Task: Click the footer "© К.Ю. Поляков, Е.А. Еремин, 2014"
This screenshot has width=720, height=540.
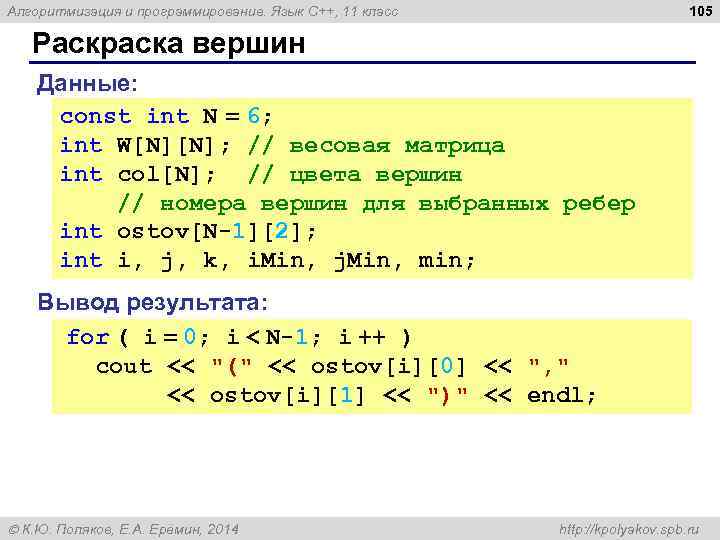Action: 124,529
